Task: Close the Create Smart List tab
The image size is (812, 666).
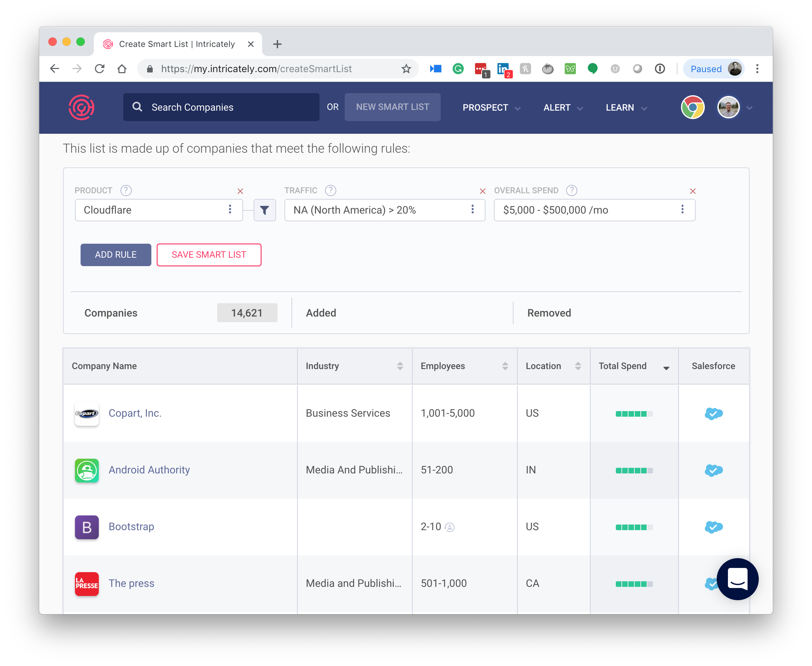Action: pyautogui.click(x=250, y=44)
